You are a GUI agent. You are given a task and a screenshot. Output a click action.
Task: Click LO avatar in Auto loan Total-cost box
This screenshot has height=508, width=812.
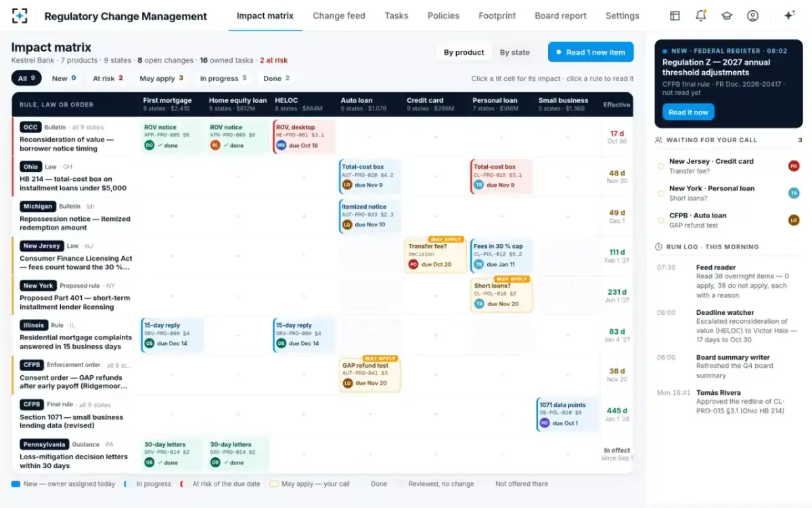coord(347,184)
